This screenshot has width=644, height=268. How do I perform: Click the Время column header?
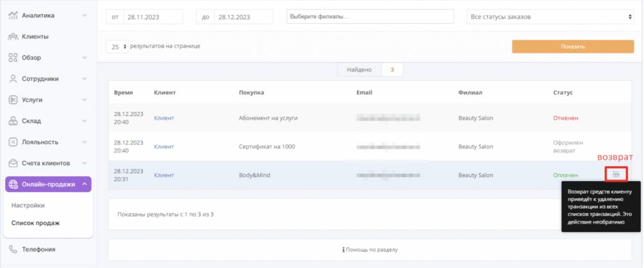tap(123, 93)
